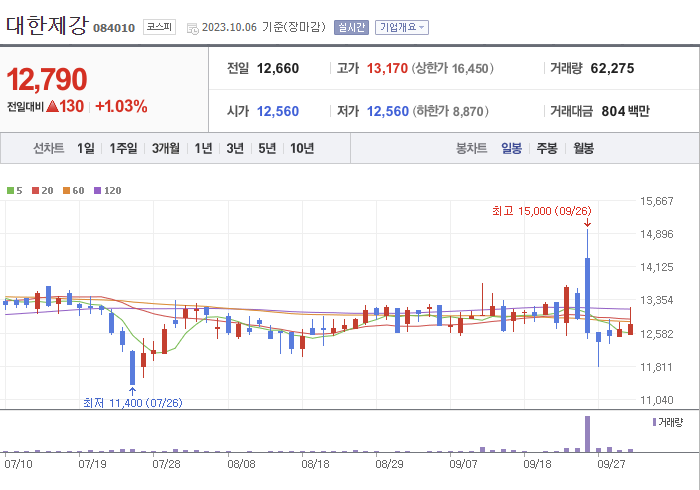Image resolution: width=700 pixels, height=490 pixels.
Task: Click the 최고 15,000 (09/26) chart label
Action: 542,211
